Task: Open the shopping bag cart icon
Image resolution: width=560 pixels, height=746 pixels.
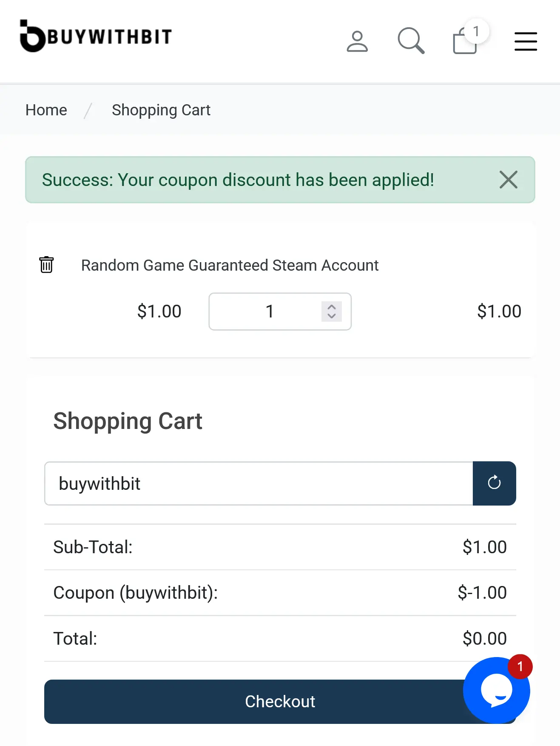Action: 464,42
